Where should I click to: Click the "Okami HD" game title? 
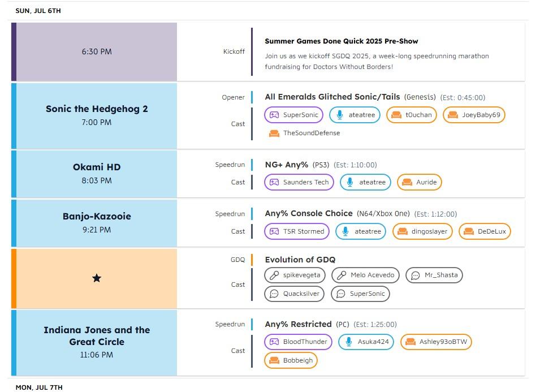97,167
